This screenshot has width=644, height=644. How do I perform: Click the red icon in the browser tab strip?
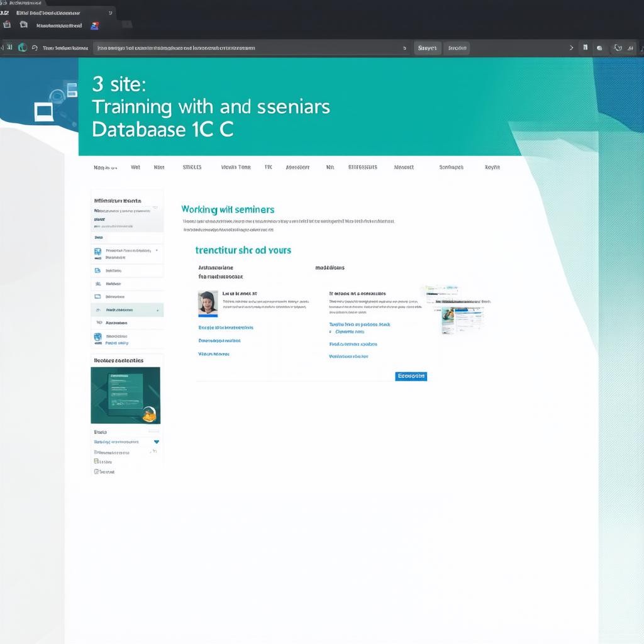pyautogui.click(x=7, y=25)
